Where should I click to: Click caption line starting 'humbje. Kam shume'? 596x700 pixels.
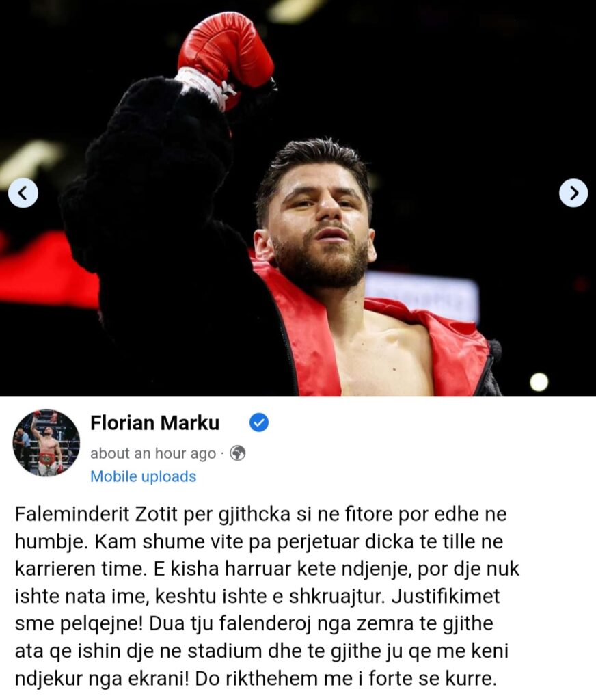pyautogui.click(x=259, y=541)
